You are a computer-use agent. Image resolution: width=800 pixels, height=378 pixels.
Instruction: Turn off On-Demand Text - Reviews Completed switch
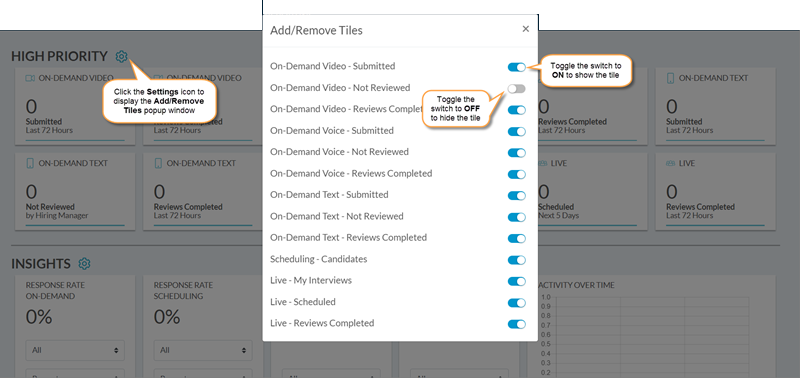coord(516,239)
